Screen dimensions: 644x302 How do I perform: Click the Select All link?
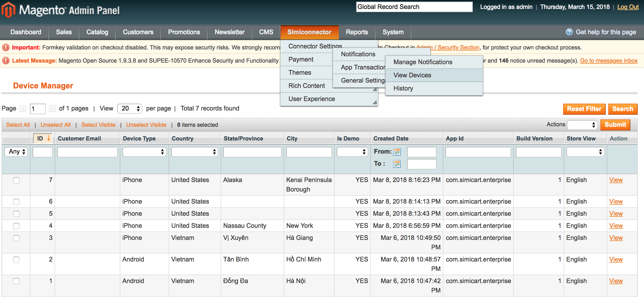point(18,125)
